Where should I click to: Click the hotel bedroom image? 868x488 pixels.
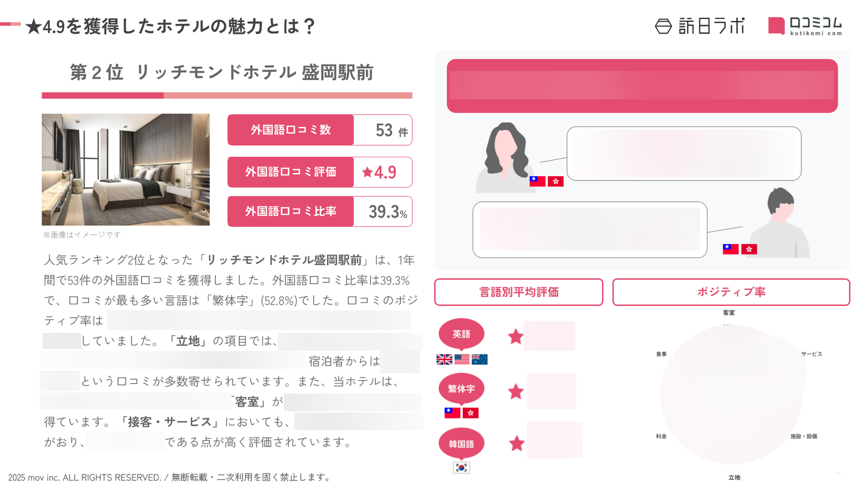[x=126, y=170]
